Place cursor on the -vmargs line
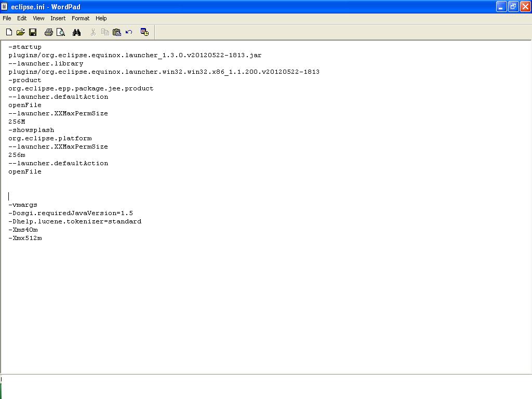 pyautogui.click(x=23, y=205)
